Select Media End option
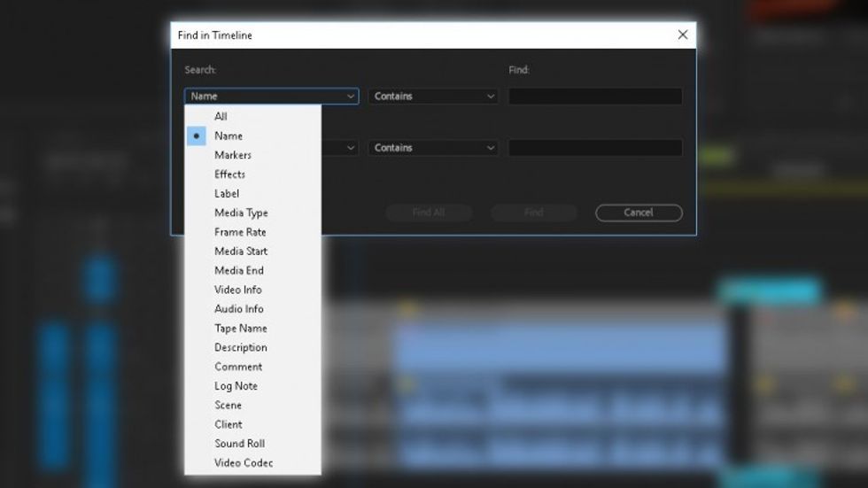868x488 pixels. coord(252,270)
